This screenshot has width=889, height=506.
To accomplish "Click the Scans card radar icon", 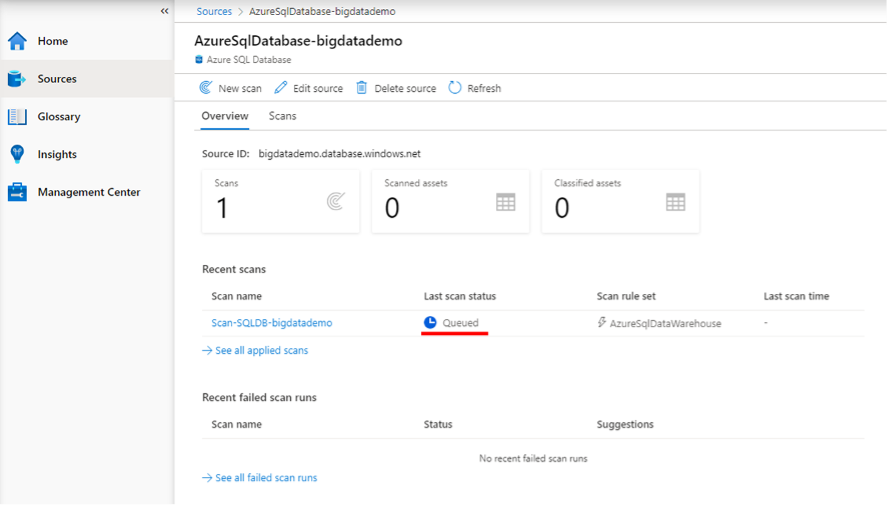I will tap(336, 201).
